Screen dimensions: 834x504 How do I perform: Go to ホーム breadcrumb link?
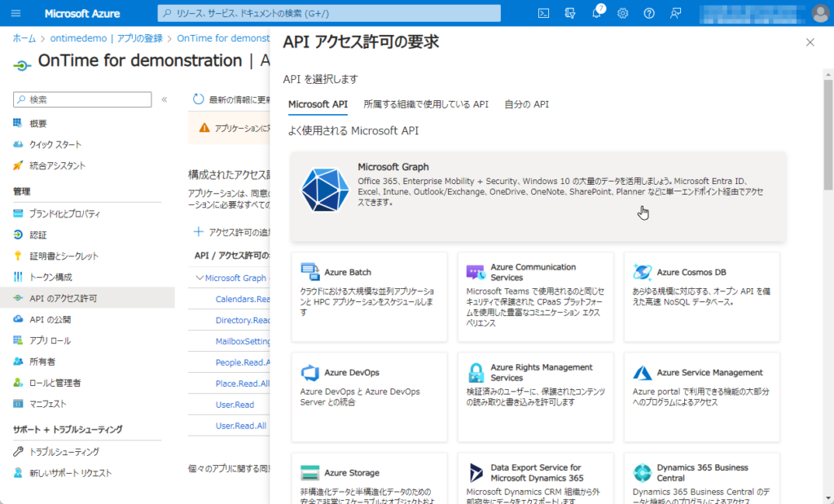[24, 38]
